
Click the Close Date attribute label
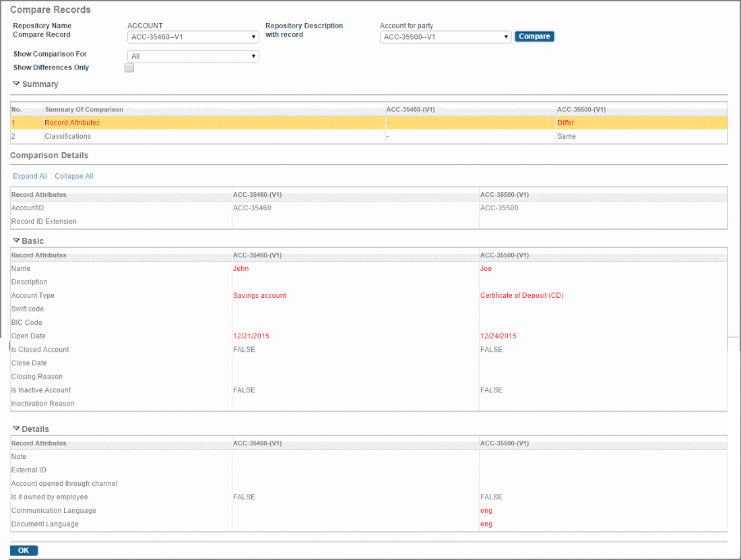(29, 363)
